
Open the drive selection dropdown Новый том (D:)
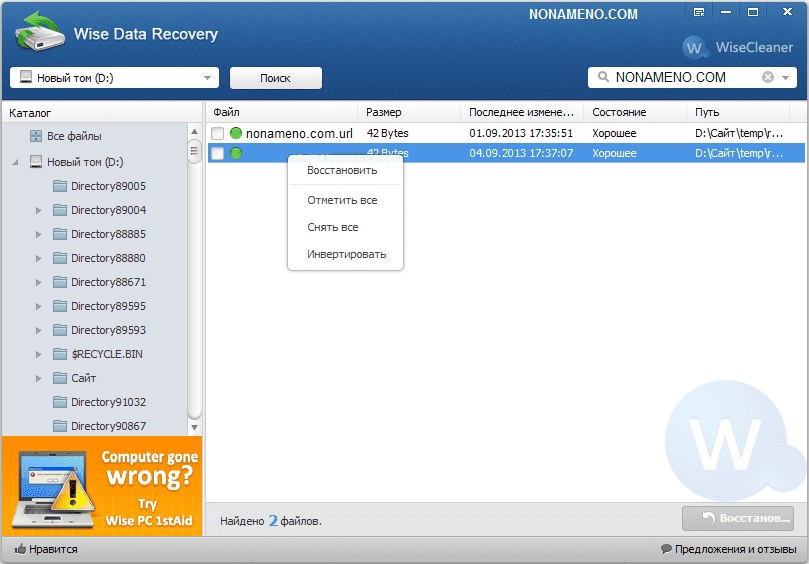click(x=114, y=78)
